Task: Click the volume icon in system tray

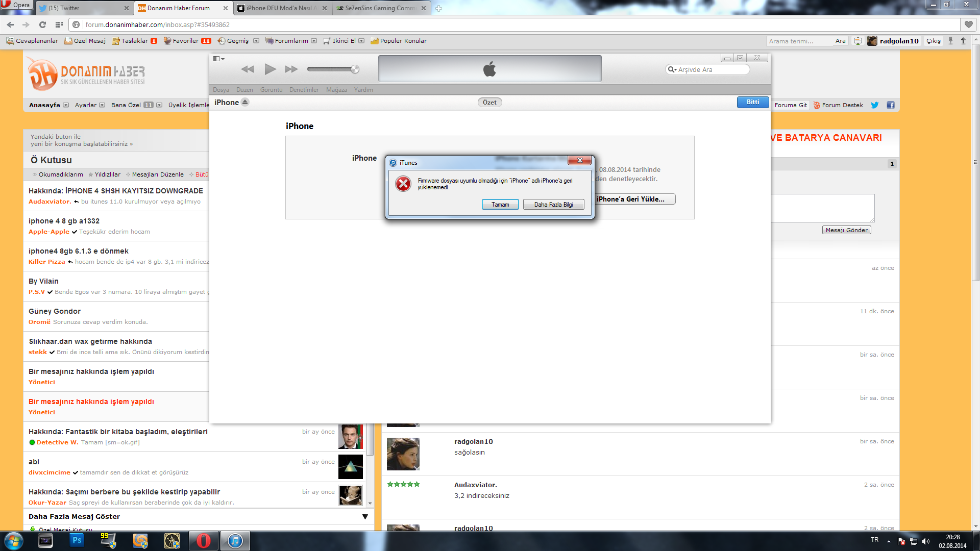Action: (926, 541)
